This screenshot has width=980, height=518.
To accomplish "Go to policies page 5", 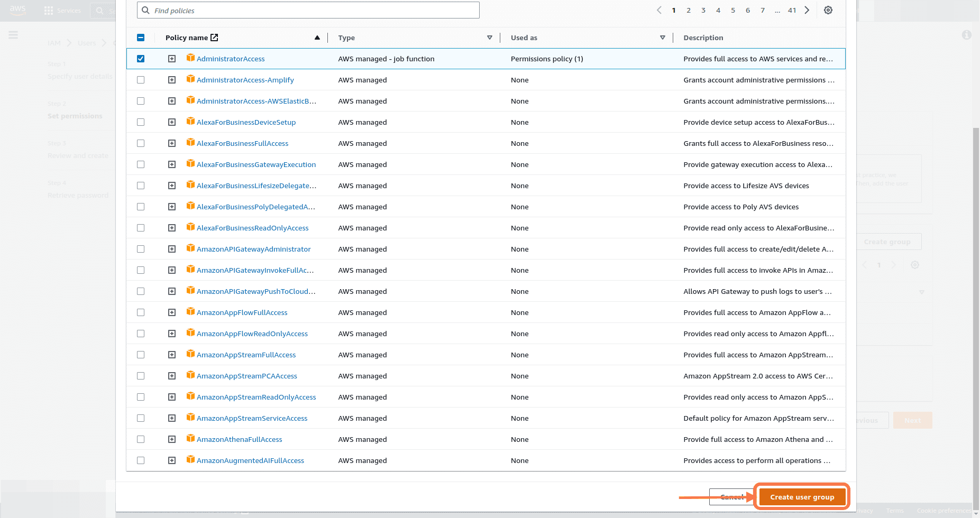I will pyautogui.click(x=733, y=10).
